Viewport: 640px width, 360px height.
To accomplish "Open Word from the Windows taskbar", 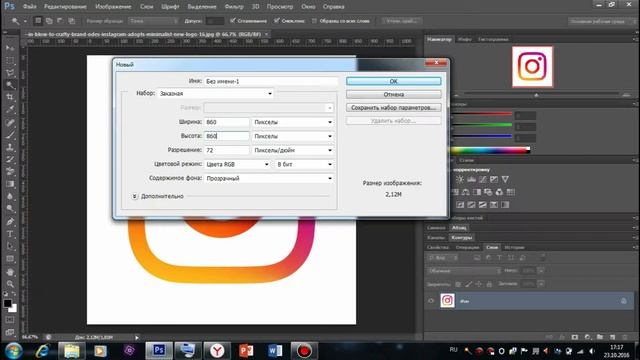I will [275, 351].
